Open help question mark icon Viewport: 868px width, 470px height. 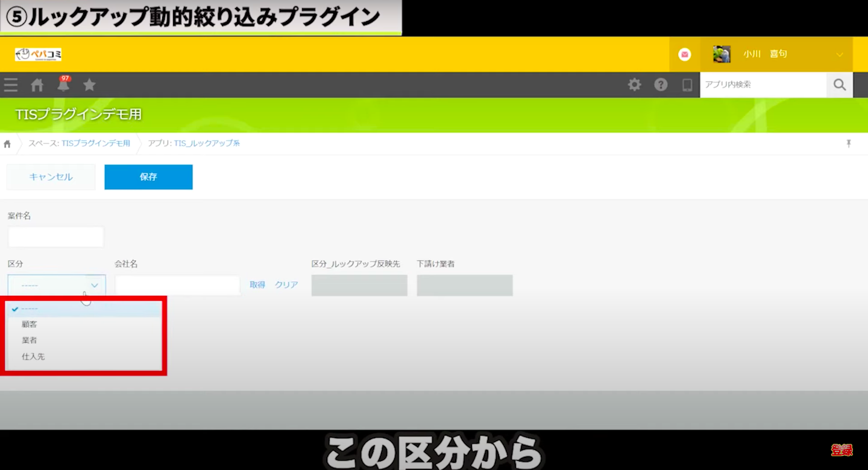click(x=661, y=85)
